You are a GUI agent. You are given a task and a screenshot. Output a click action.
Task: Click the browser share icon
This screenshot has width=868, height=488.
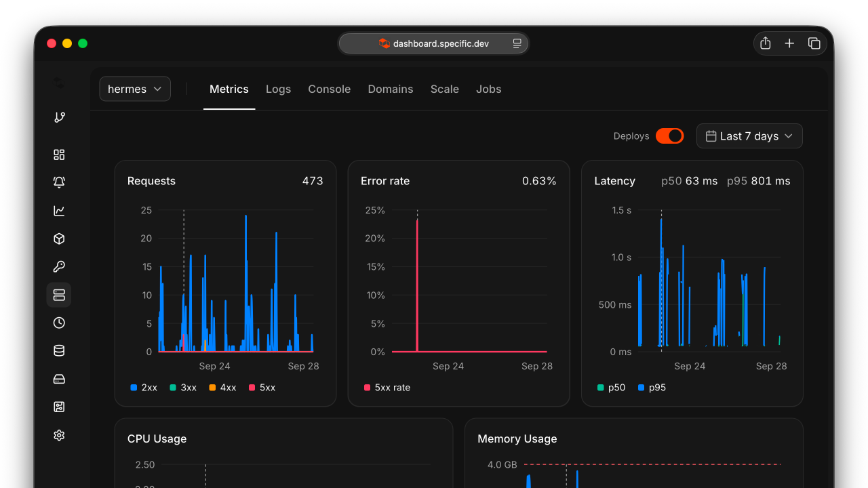(x=766, y=43)
